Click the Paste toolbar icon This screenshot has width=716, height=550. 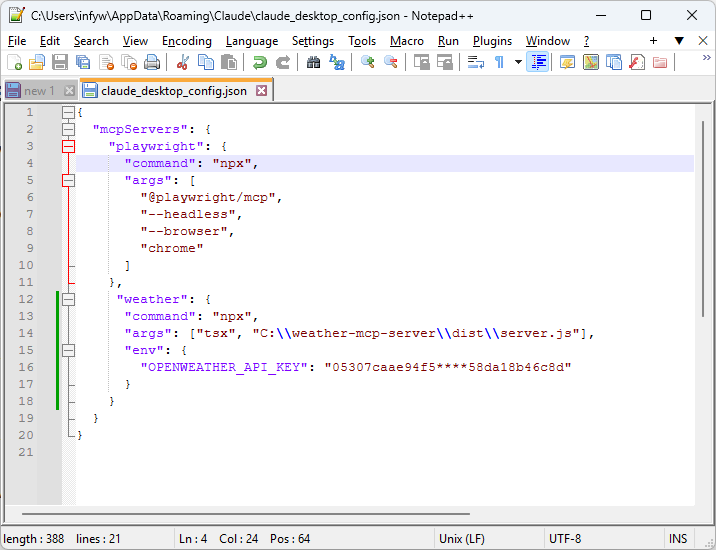[229, 62]
